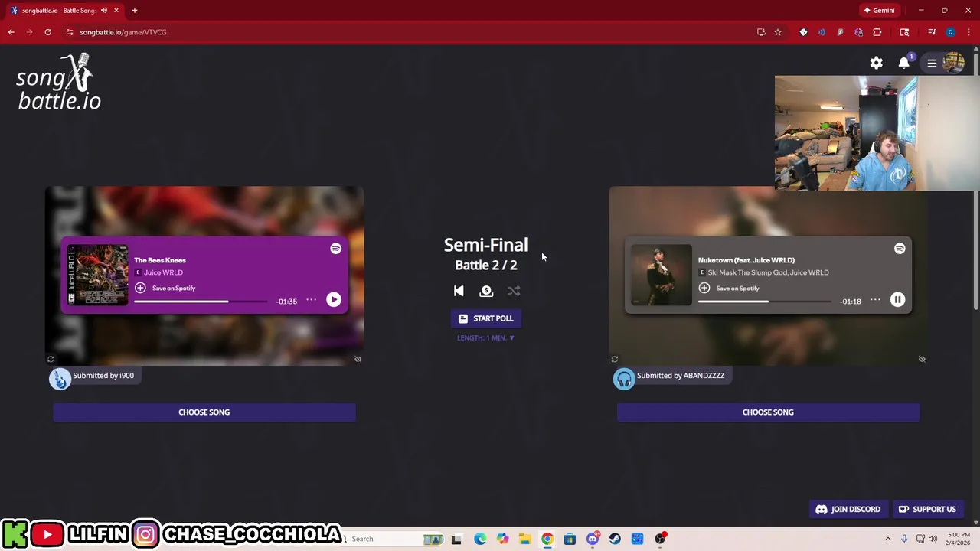Open more options on The Bees Knees player
Screen dimensions: 980x551
coord(311,300)
